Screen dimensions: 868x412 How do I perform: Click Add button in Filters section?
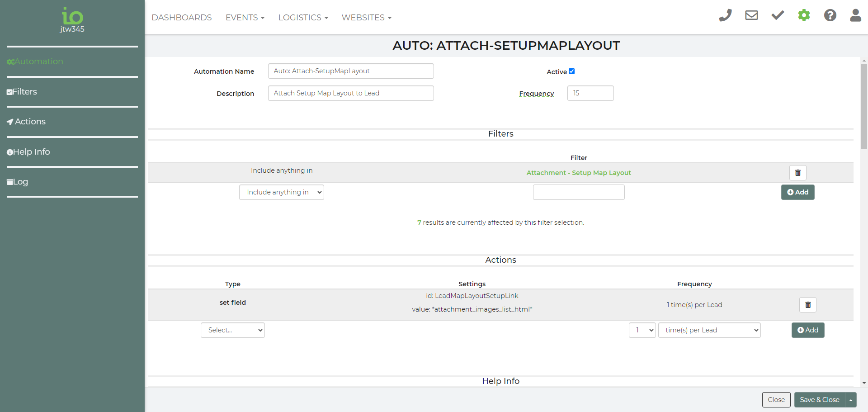797,192
